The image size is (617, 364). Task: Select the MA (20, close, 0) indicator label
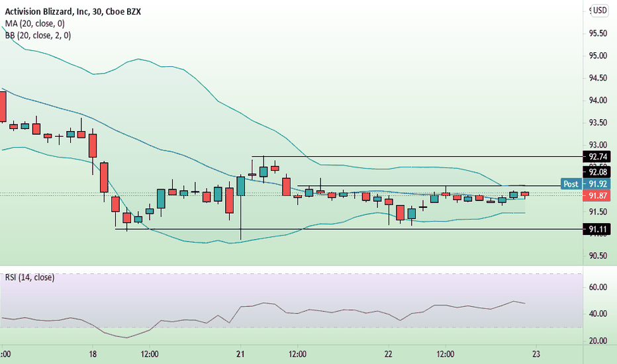[x=35, y=24]
